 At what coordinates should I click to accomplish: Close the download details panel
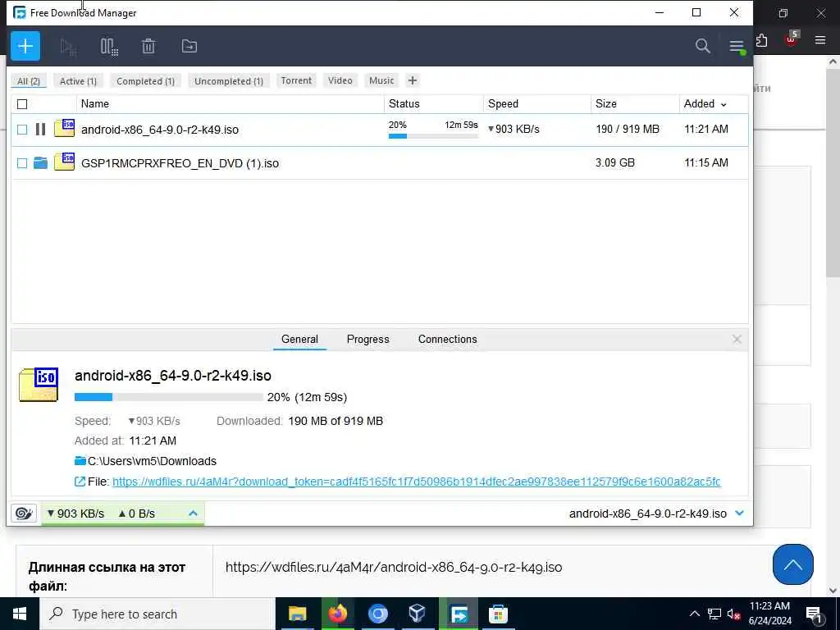tap(737, 339)
